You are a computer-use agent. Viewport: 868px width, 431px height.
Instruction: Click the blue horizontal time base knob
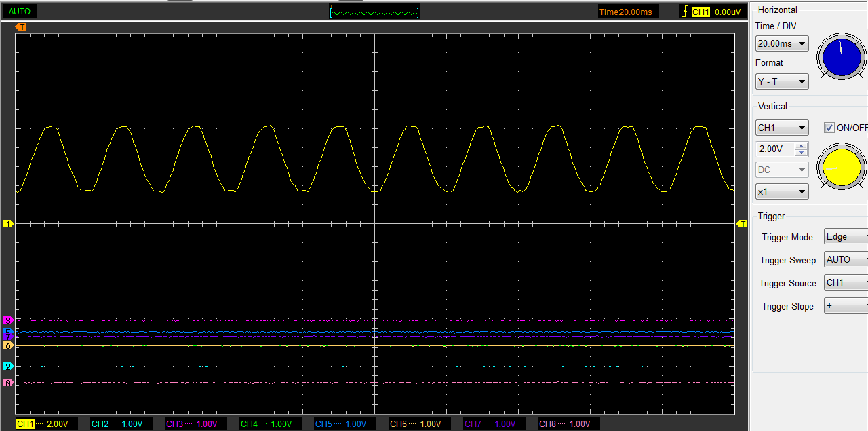coord(841,56)
